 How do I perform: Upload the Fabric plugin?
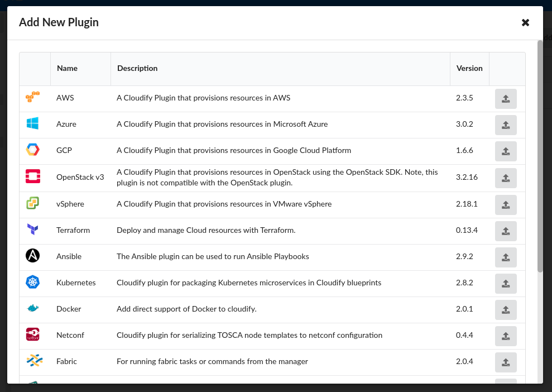point(506,362)
